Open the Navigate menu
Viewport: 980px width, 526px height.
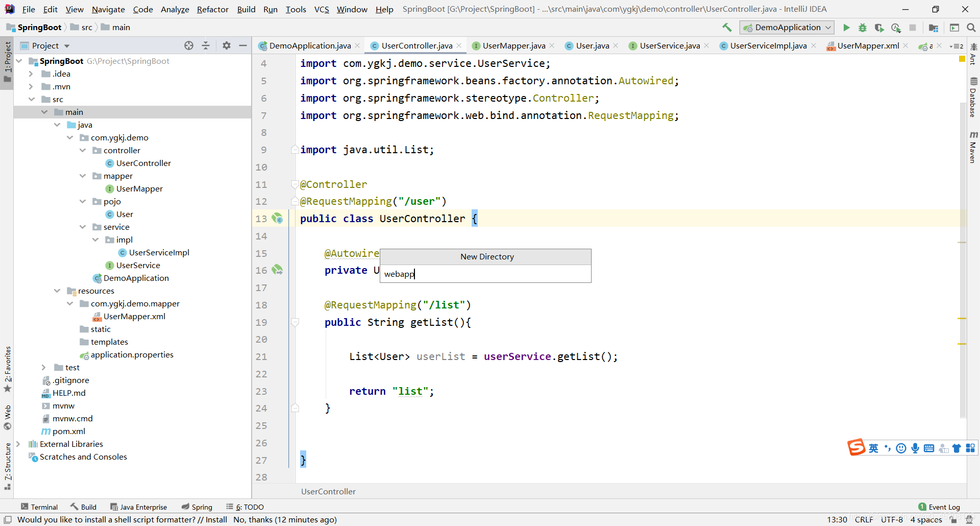click(108, 9)
